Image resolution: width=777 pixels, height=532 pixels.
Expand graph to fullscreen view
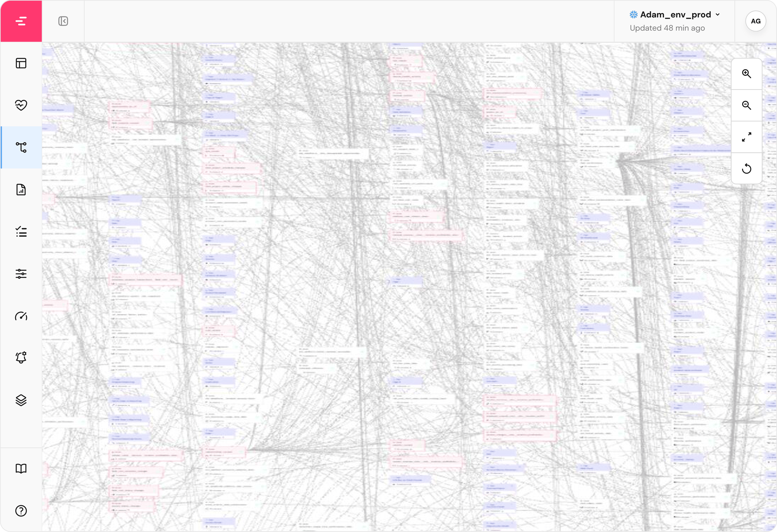746,137
